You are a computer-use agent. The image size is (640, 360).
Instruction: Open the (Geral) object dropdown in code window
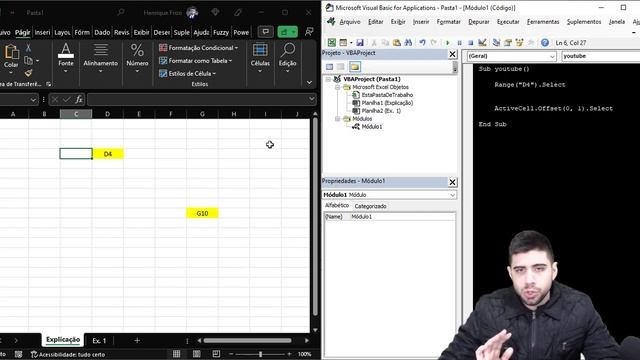pos(552,56)
